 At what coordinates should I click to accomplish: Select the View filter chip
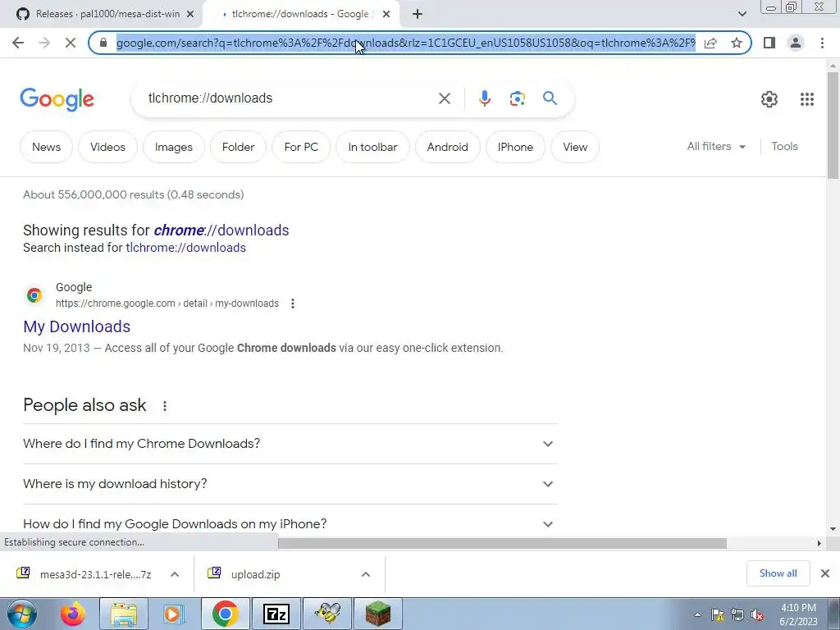click(x=575, y=147)
